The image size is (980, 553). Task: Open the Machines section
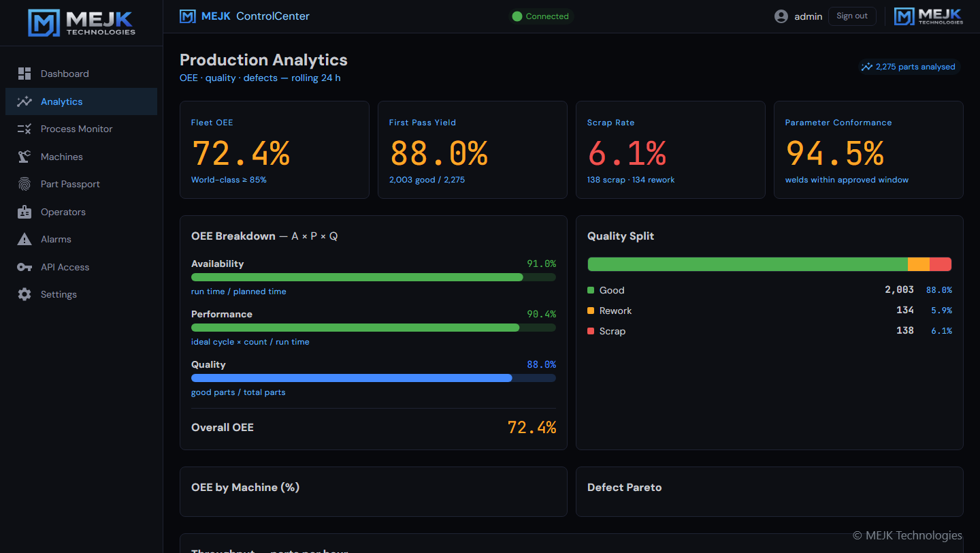pos(82,157)
